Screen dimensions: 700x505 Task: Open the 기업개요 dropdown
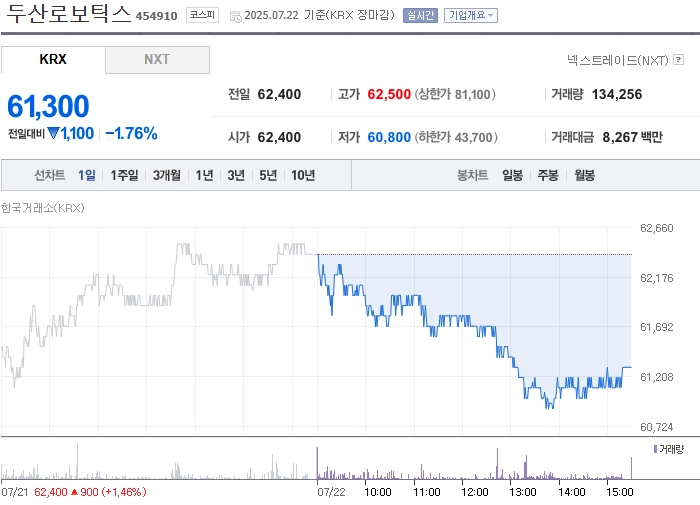tap(471, 16)
